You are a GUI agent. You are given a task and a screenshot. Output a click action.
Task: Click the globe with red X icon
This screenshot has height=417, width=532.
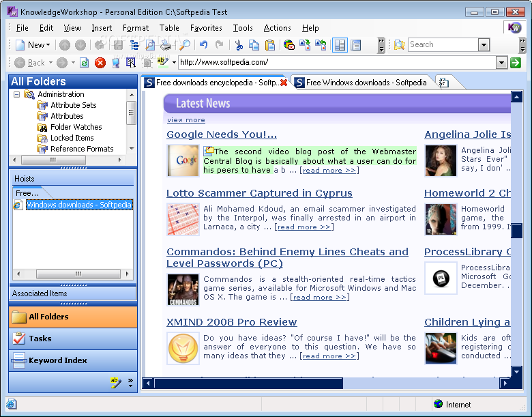point(289,45)
